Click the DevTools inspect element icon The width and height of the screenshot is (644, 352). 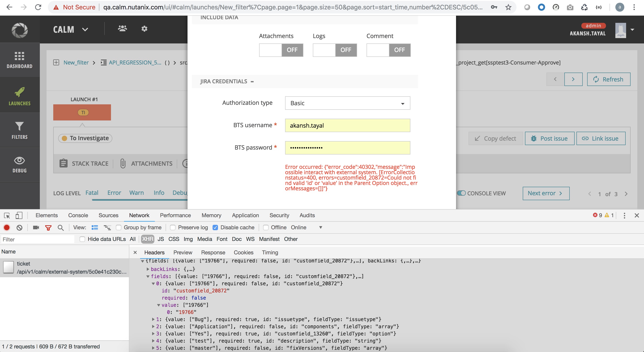(x=7, y=215)
